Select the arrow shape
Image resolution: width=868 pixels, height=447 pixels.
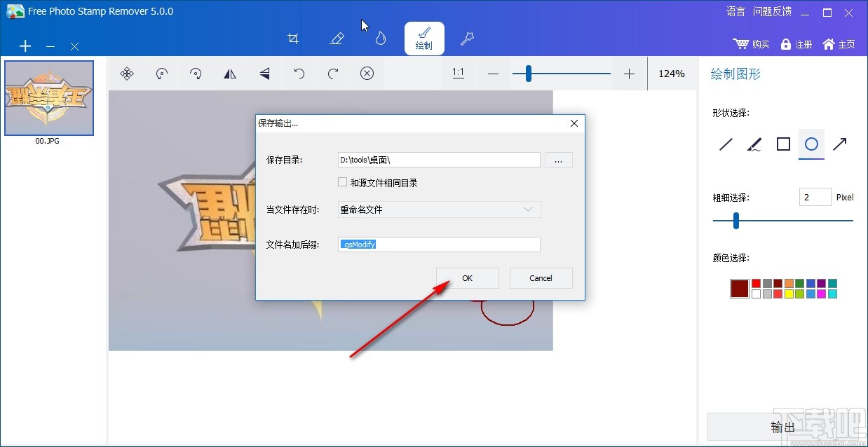click(x=840, y=144)
